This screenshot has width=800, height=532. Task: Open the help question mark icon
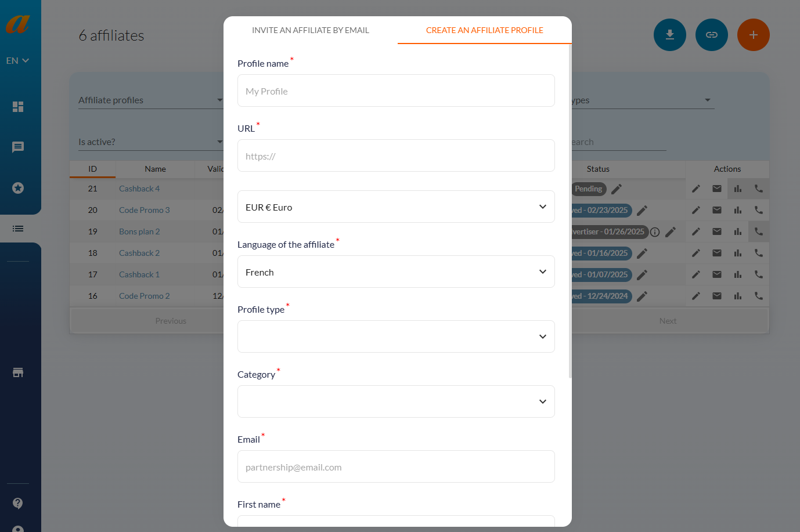(18, 503)
